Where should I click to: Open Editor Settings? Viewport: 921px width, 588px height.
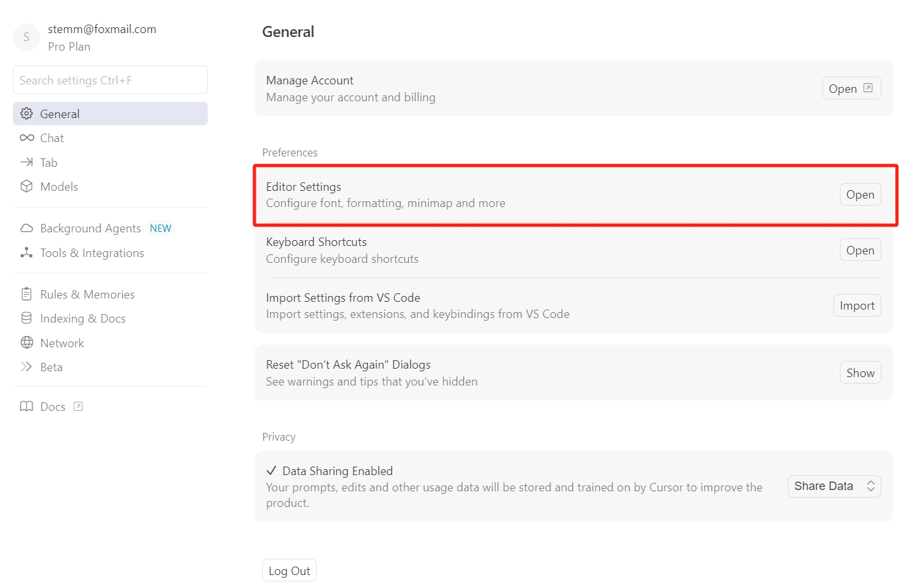[x=859, y=195]
